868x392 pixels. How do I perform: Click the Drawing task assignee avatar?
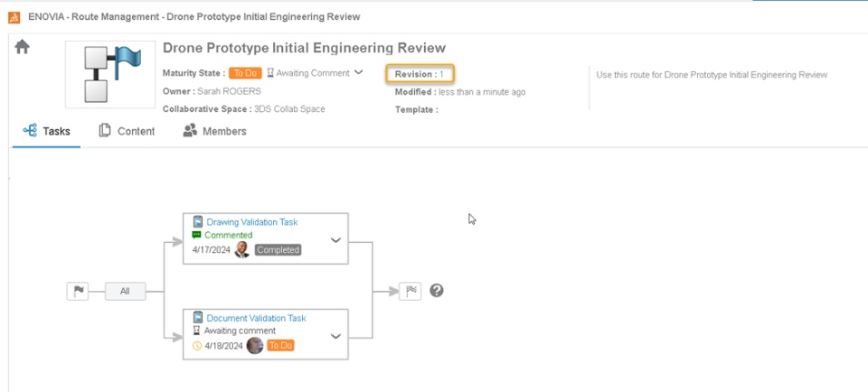click(x=242, y=249)
